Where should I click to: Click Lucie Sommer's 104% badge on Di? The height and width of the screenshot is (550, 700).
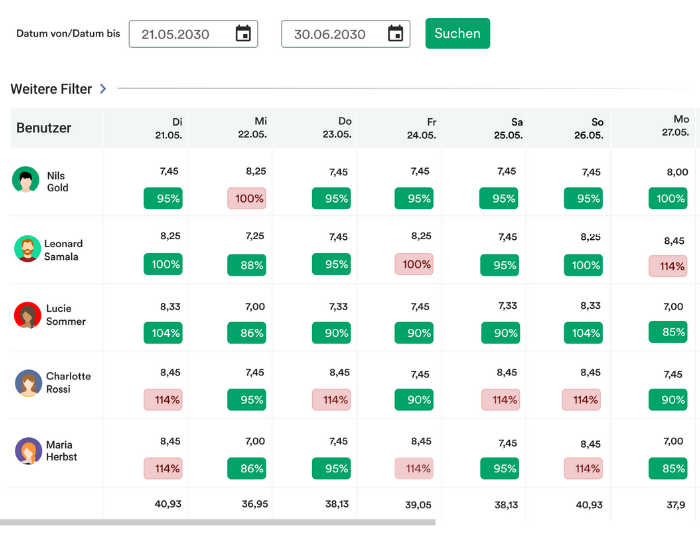click(x=163, y=332)
